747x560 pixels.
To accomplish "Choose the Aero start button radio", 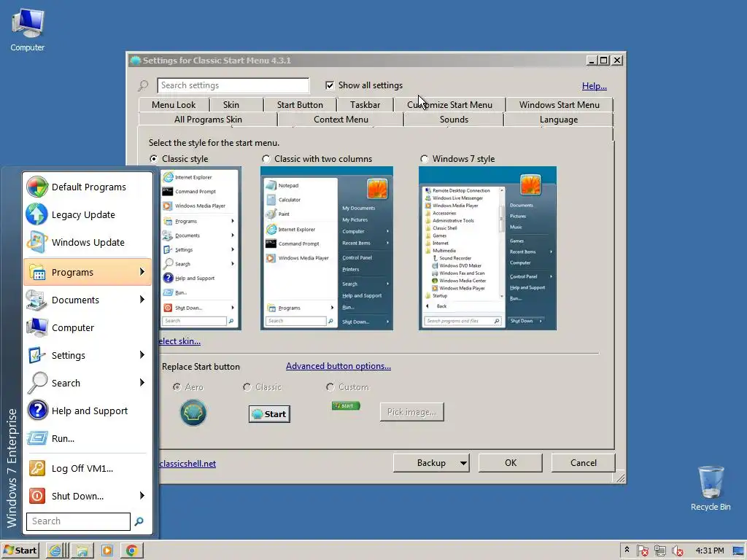I will (177, 386).
